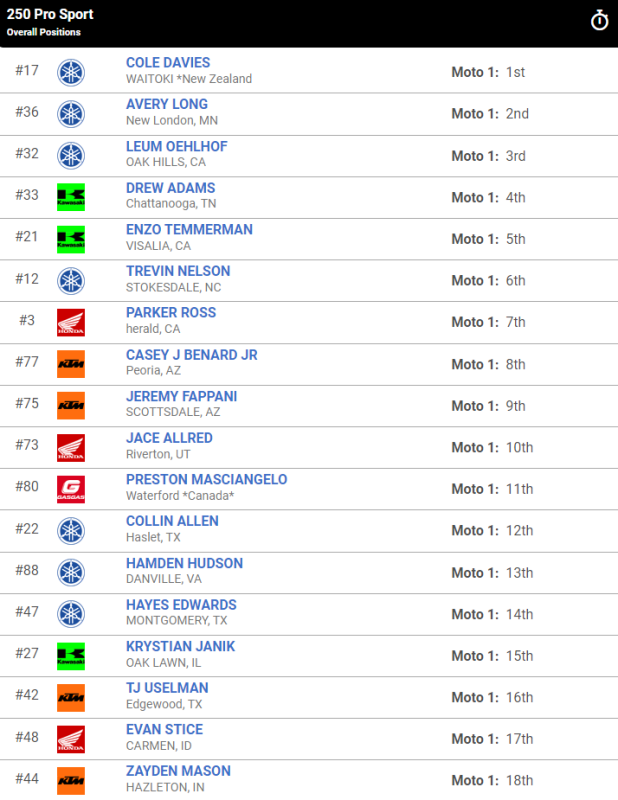Open Trevin Nelson rider link
The height and width of the screenshot is (800, 618).
tap(178, 271)
